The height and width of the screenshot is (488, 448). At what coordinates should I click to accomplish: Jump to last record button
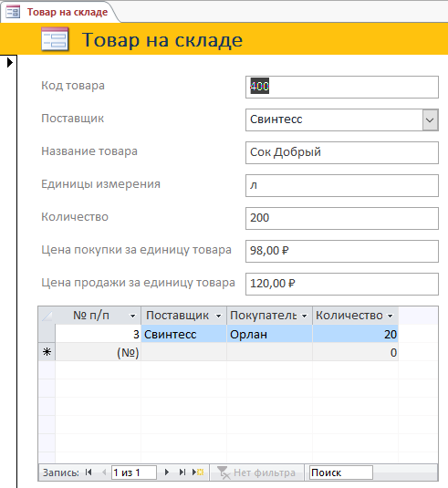point(182,472)
